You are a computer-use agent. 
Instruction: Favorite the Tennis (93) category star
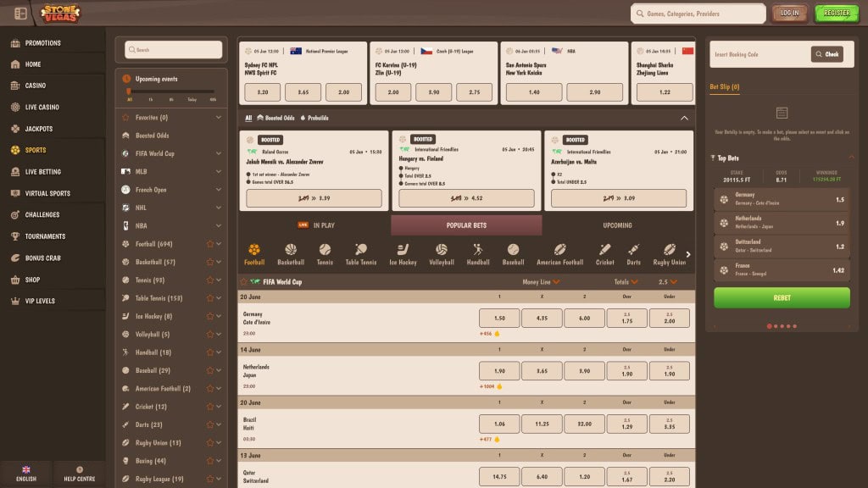210,280
